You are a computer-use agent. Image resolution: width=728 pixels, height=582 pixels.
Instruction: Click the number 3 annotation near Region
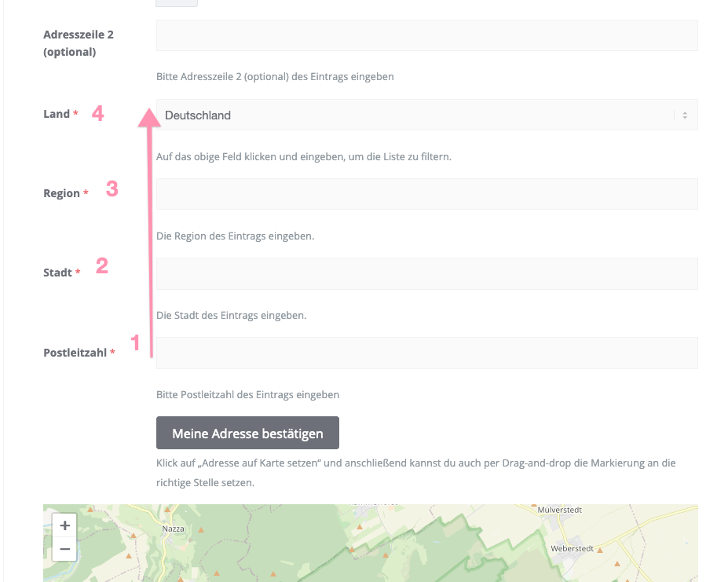[x=112, y=189]
